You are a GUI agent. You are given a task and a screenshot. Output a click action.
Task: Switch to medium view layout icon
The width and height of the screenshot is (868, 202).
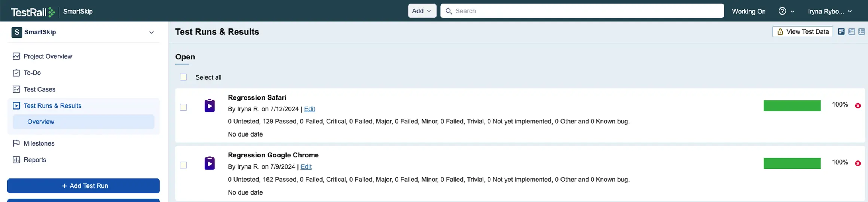(851, 32)
